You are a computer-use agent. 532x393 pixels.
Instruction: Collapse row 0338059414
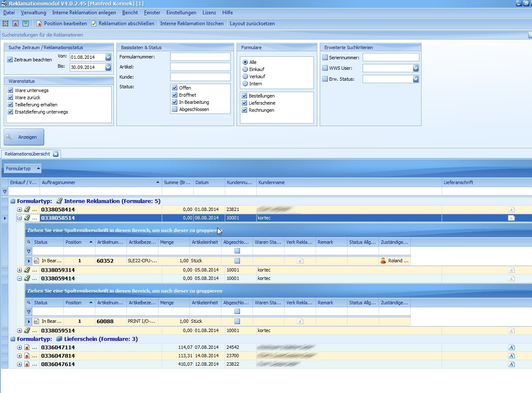click(19, 278)
